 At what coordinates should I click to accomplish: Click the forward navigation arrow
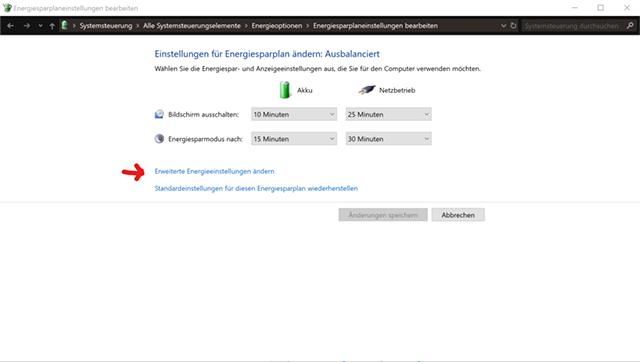click(x=27, y=26)
